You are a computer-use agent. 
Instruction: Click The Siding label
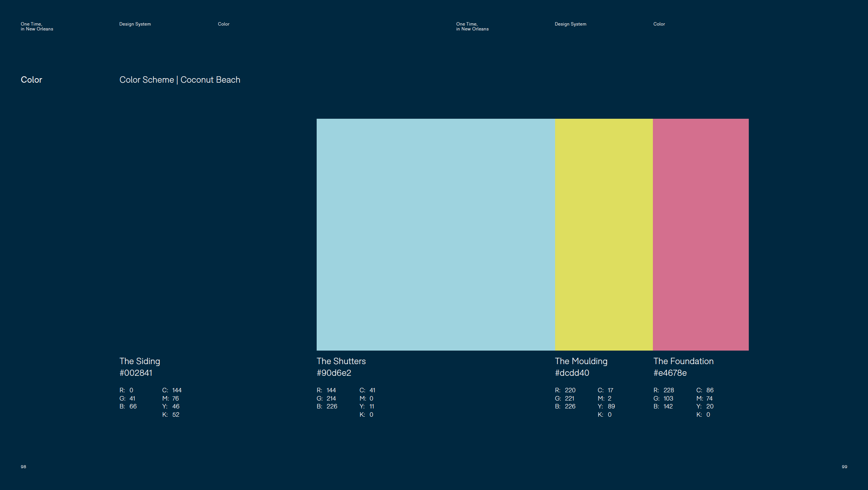pos(139,361)
